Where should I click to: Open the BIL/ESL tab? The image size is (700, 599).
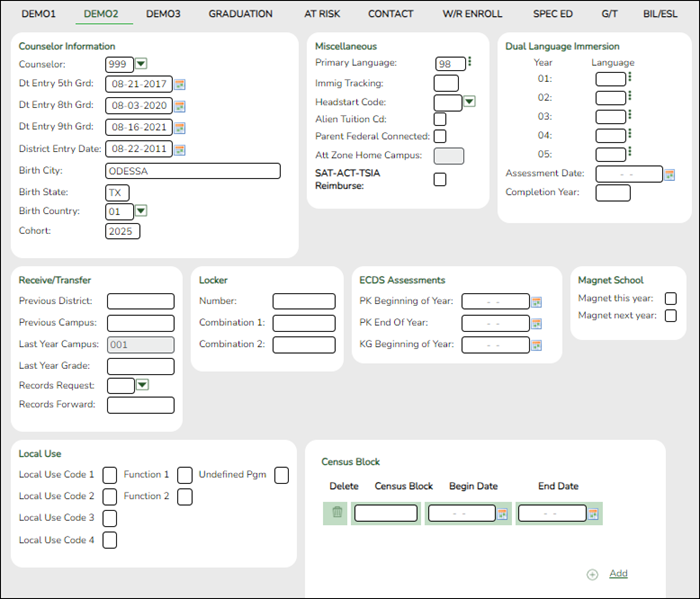point(660,14)
